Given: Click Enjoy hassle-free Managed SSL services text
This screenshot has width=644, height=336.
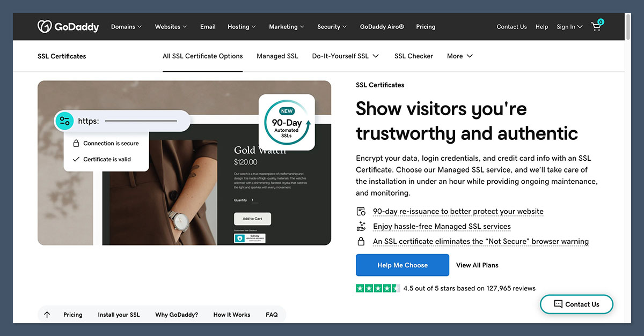Looking at the screenshot, I should click(x=442, y=226).
